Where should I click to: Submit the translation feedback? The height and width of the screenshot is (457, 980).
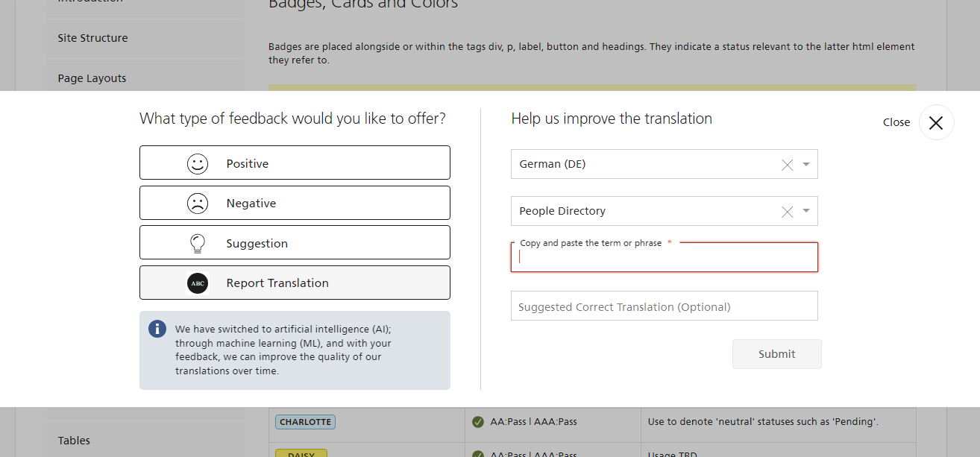(x=776, y=354)
